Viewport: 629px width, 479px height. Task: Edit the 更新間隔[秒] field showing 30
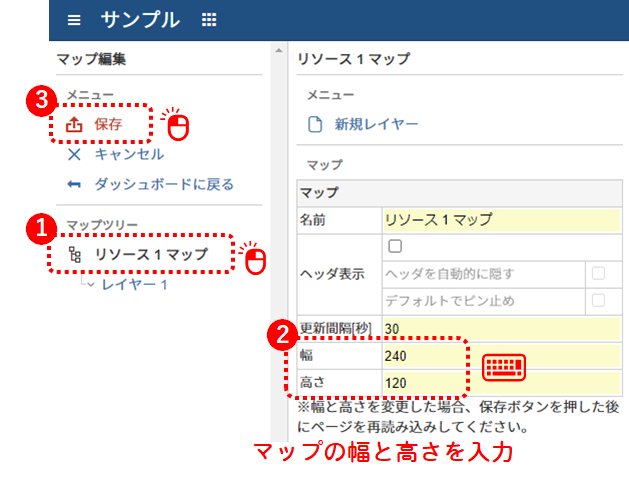pos(502,329)
